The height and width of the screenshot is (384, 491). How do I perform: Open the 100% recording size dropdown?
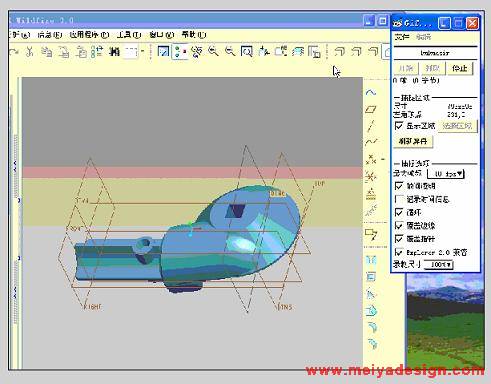pos(438,265)
